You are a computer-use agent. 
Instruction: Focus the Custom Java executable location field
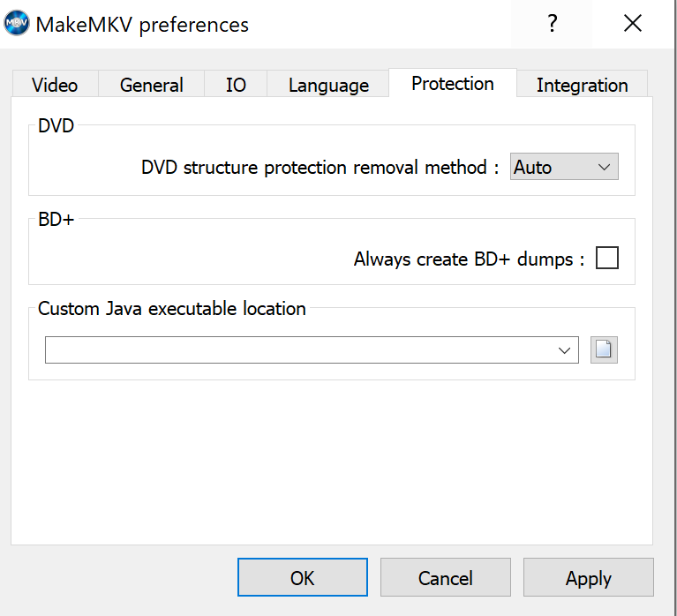300,350
